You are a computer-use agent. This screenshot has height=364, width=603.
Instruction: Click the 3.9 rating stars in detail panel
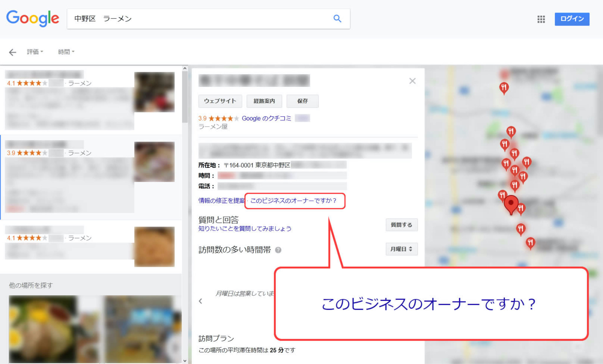click(224, 118)
